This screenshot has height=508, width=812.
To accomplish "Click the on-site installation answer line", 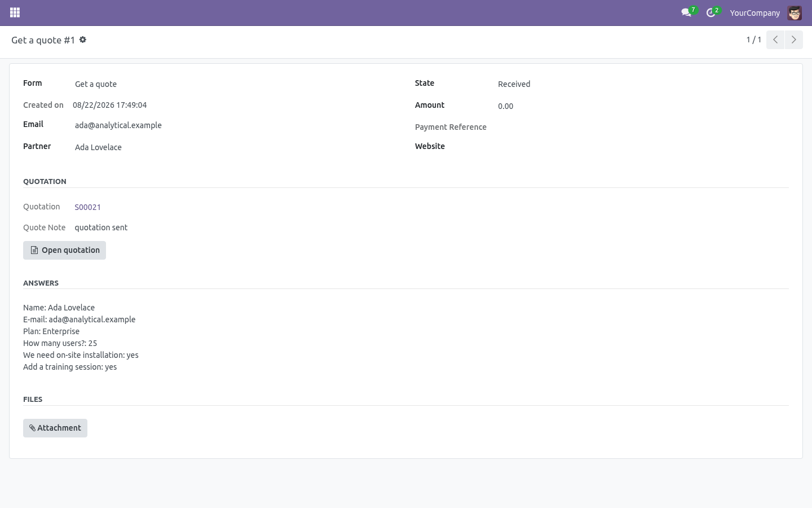I will (x=81, y=355).
